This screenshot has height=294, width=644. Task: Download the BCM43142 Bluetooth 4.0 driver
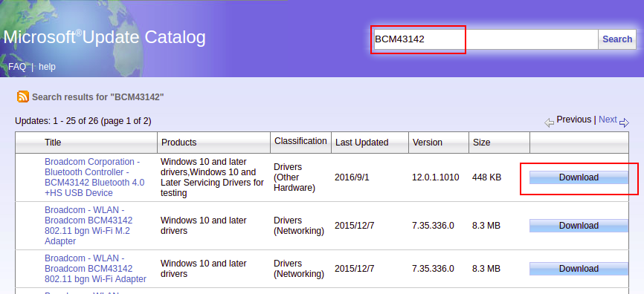pyautogui.click(x=579, y=177)
